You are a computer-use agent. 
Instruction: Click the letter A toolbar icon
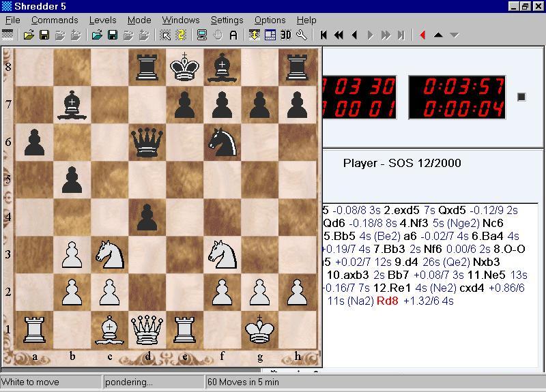click(x=233, y=35)
